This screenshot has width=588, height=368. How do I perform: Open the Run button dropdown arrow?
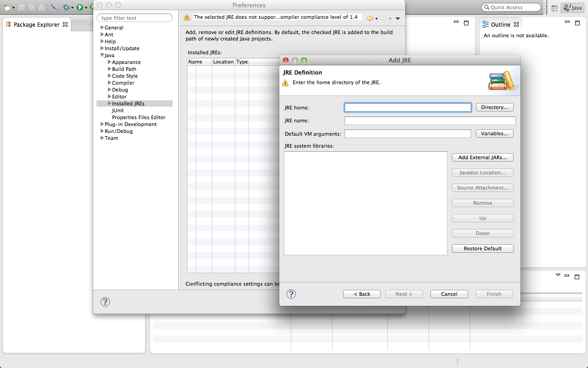[x=86, y=8]
